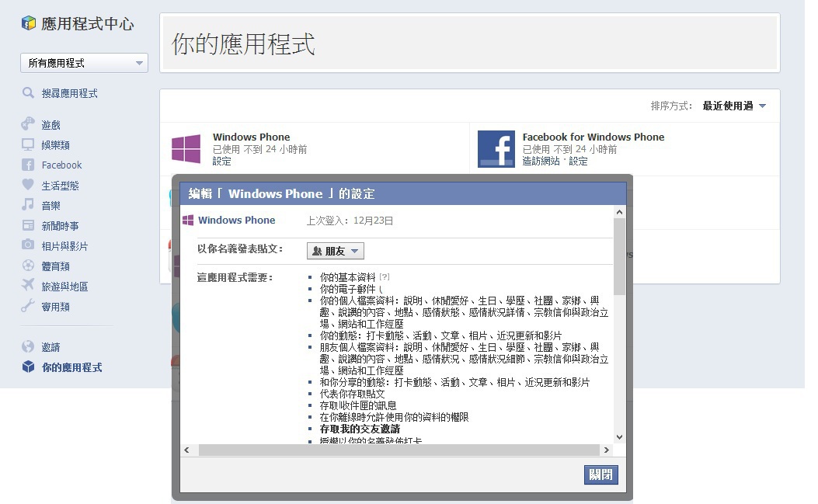Select the 新聞時事 sidebar category

coord(61,226)
